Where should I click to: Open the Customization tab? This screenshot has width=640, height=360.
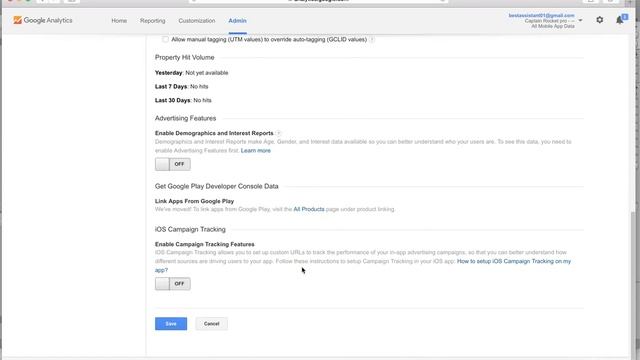click(197, 20)
